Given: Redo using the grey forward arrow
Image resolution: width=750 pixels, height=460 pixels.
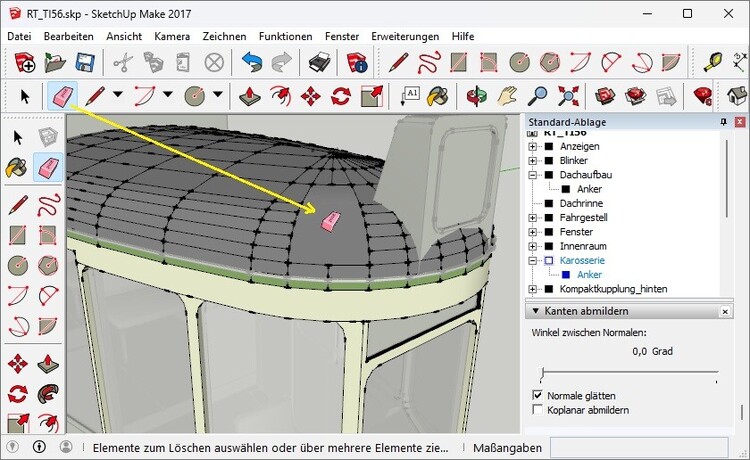Looking at the screenshot, I should pos(282,62).
